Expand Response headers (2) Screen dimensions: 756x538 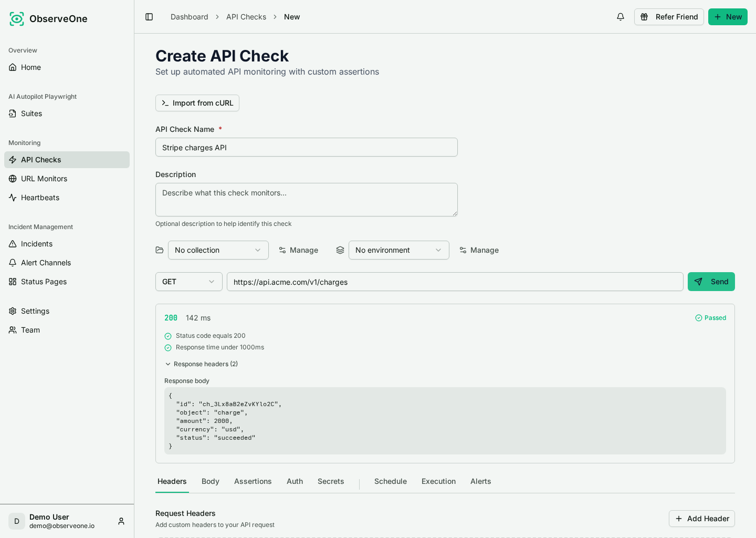pyautogui.click(x=201, y=364)
